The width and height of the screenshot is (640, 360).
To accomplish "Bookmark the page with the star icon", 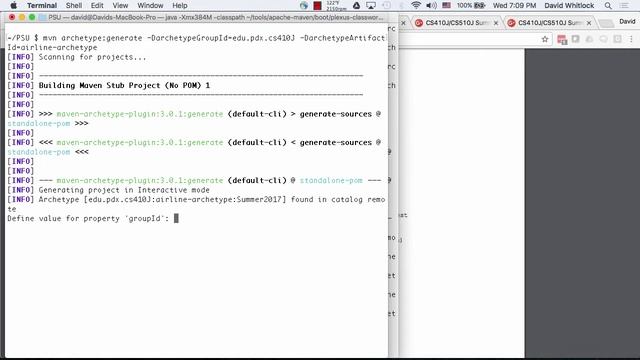I will (x=545, y=39).
